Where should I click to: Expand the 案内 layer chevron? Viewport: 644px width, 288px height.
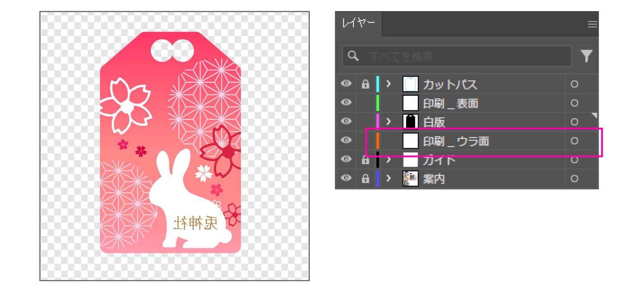click(389, 179)
